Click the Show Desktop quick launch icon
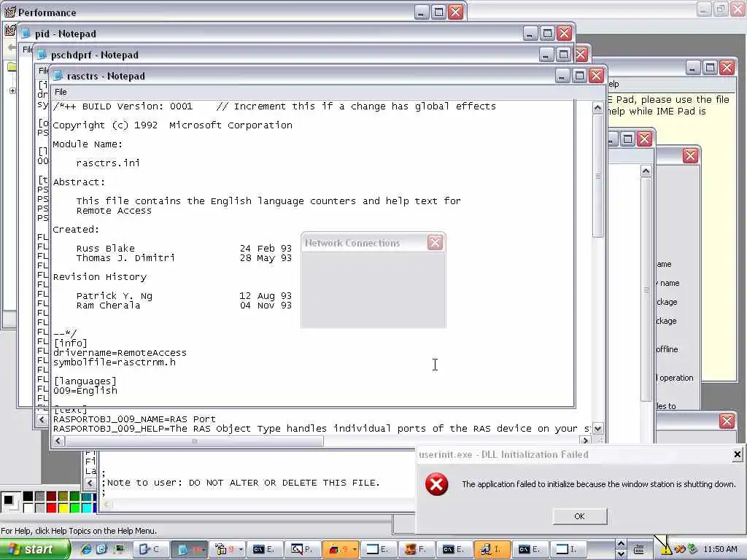The image size is (747, 560). click(x=118, y=549)
